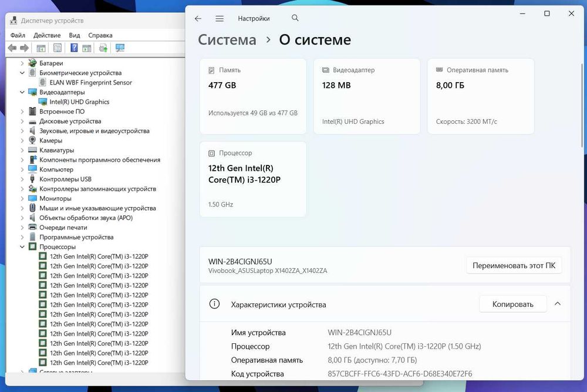Select Встроенное ПО category label
This screenshot has height=392, width=587.
pos(62,111)
